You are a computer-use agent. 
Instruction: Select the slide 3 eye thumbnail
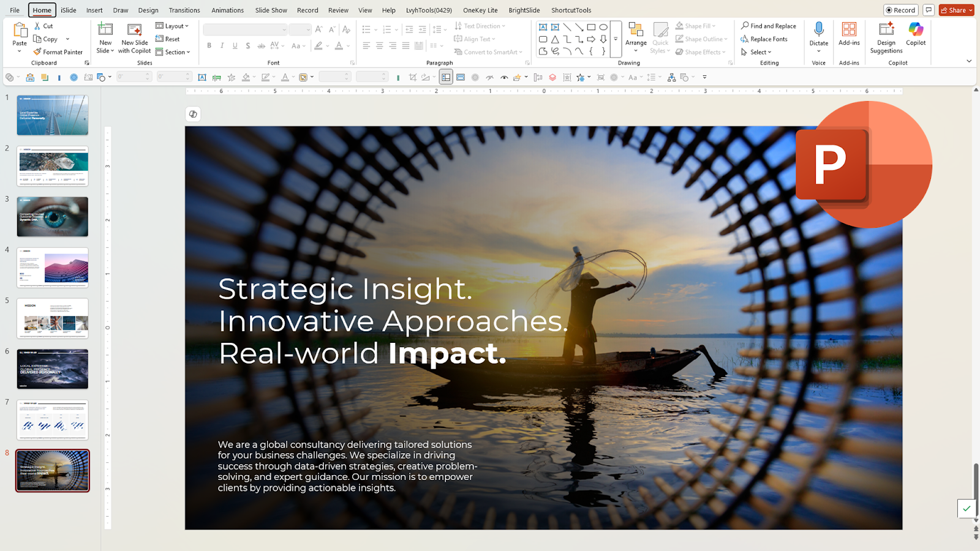53,217
